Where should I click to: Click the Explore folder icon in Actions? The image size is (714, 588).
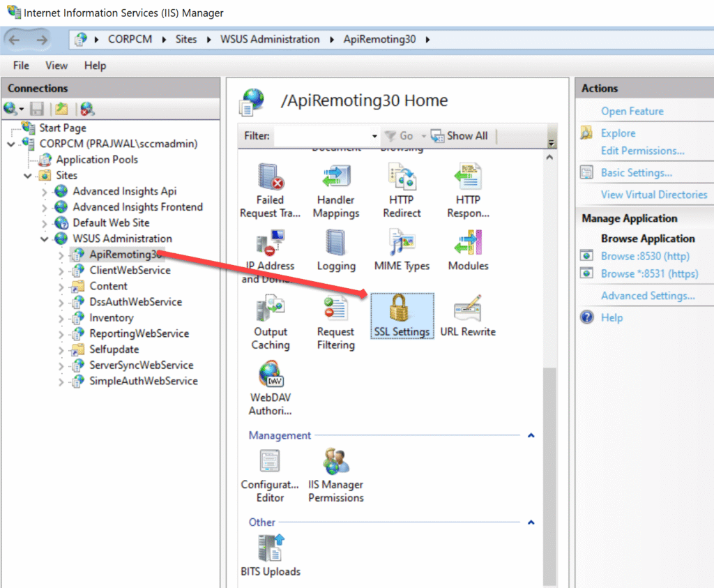pos(586,133)
